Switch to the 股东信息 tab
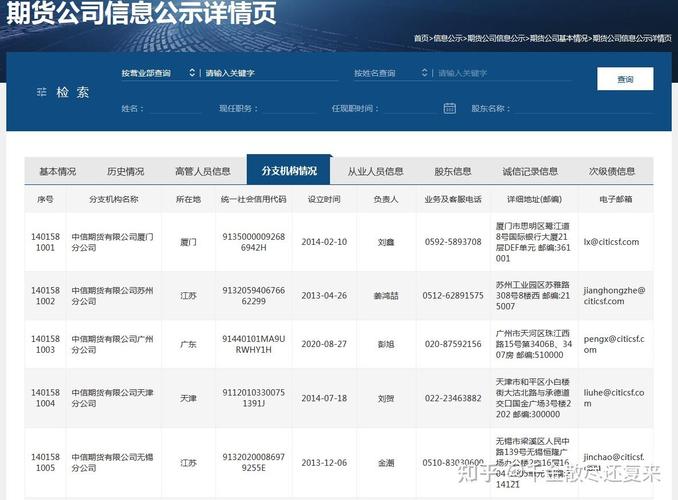 453,171
